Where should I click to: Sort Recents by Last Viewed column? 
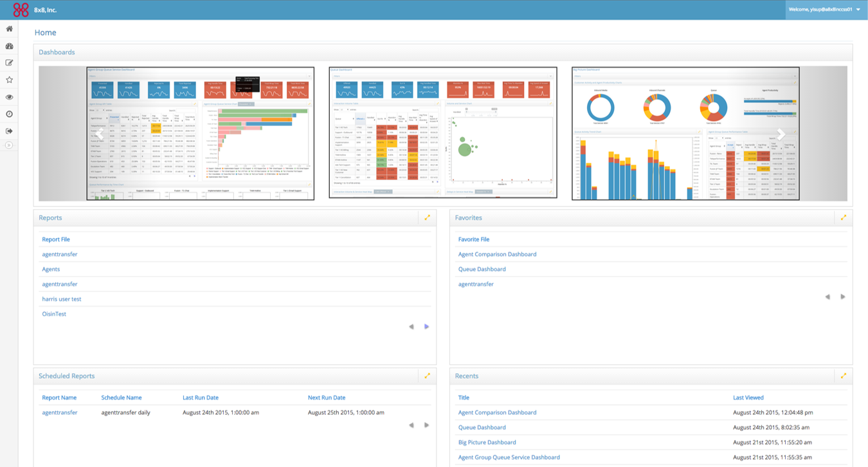[748, 398]
